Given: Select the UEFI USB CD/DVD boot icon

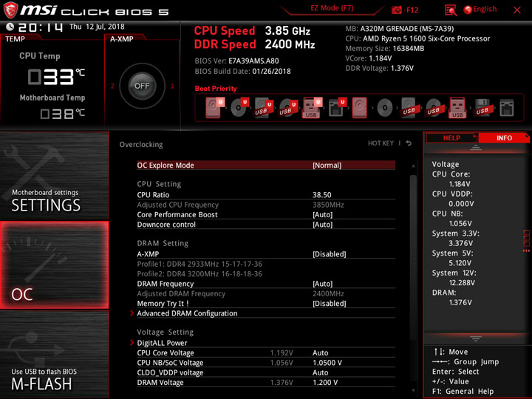Looking at the screenshot, I should 288,108.
